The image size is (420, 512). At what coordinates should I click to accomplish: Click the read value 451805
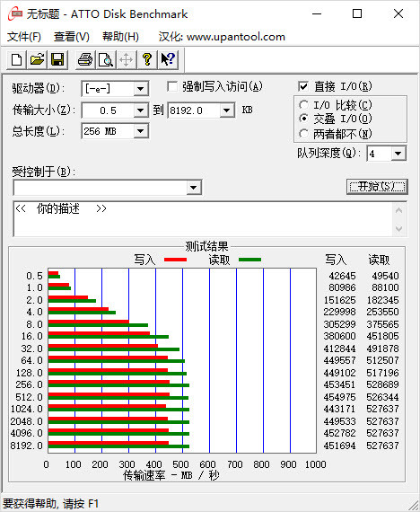click(382, 336)
